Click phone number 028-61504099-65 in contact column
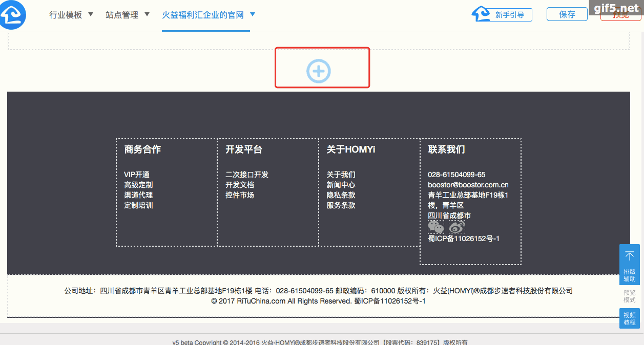644x345 pixels. [457, 175]
